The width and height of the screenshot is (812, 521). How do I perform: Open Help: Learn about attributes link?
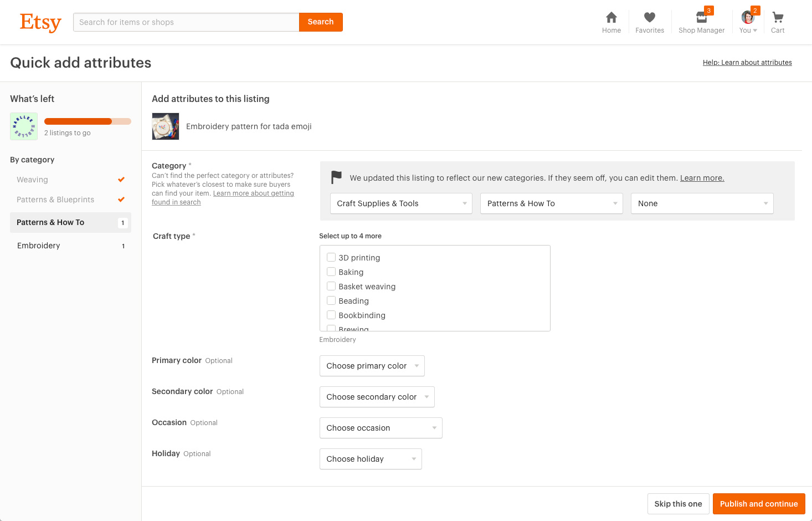(747, 63)
